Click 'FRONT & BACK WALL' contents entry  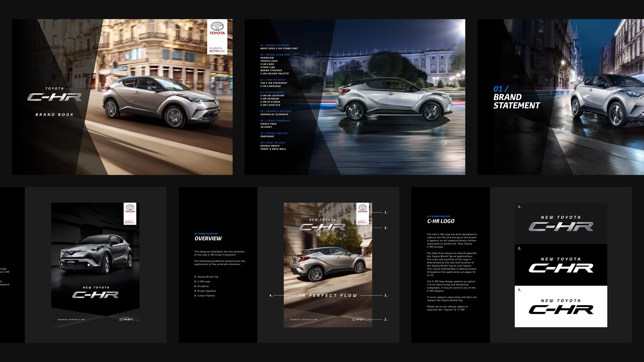273,149
